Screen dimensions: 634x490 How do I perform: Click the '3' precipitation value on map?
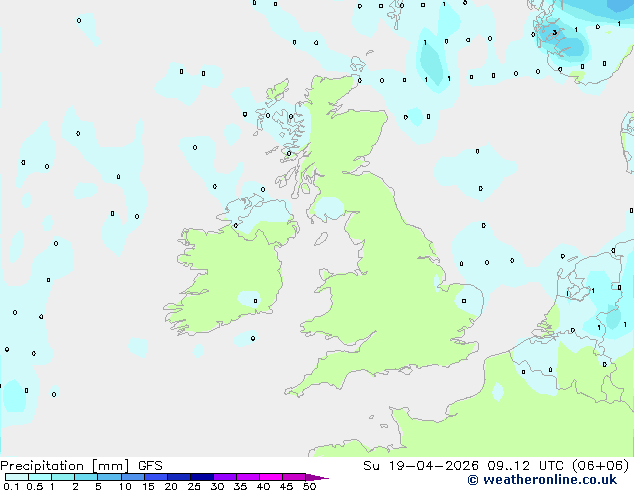(x=555, y=32)
